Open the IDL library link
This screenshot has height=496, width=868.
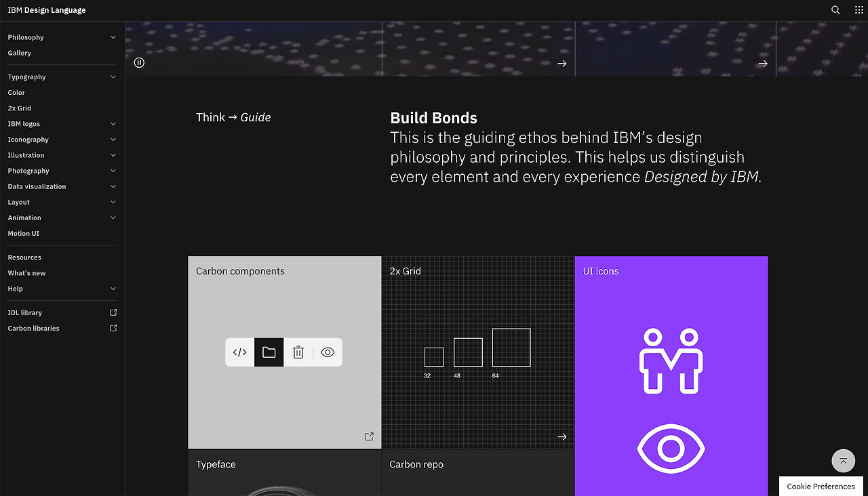25,313
